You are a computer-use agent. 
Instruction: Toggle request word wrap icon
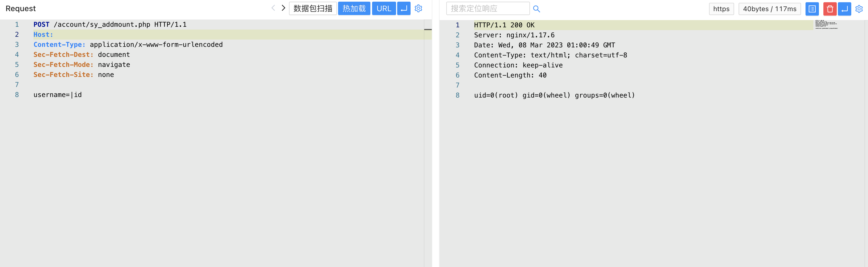click(x=404, y=8)
